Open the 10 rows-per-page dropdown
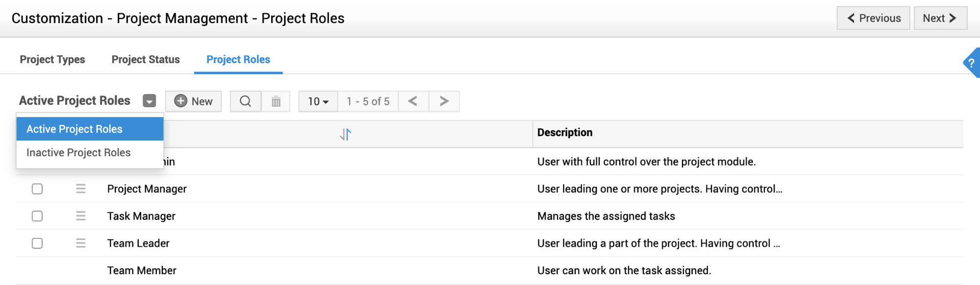 tap(318, 101)
